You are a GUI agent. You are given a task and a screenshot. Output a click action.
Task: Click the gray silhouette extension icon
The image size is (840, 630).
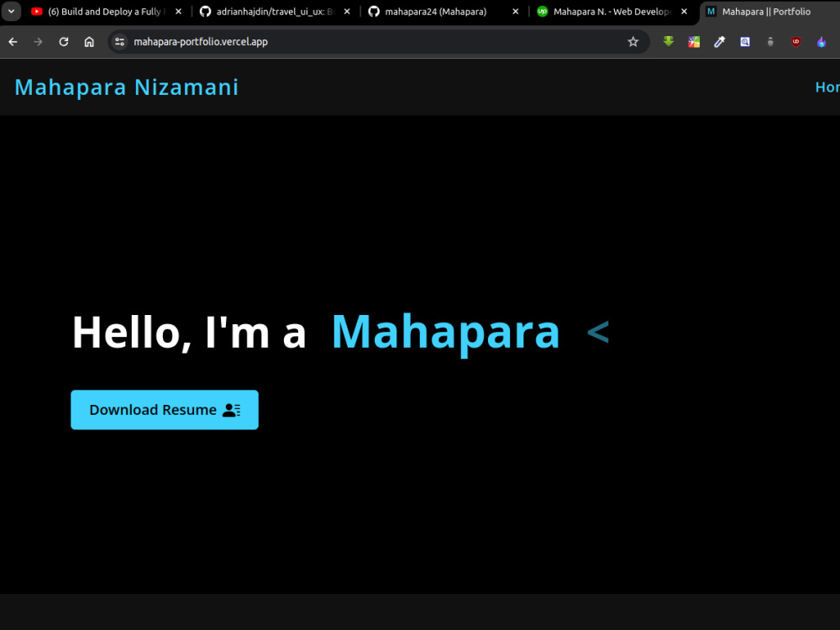click(770, 41)
